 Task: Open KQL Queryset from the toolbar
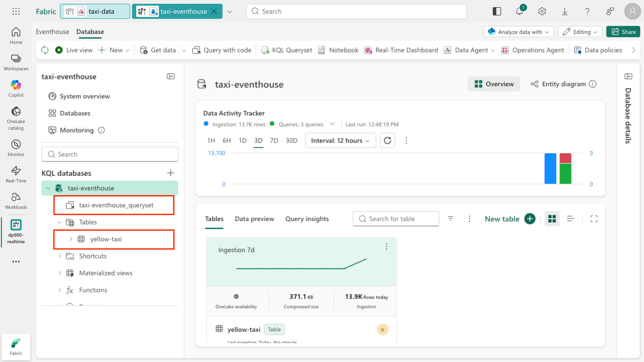pyautogui.click(x=286, y=50)
